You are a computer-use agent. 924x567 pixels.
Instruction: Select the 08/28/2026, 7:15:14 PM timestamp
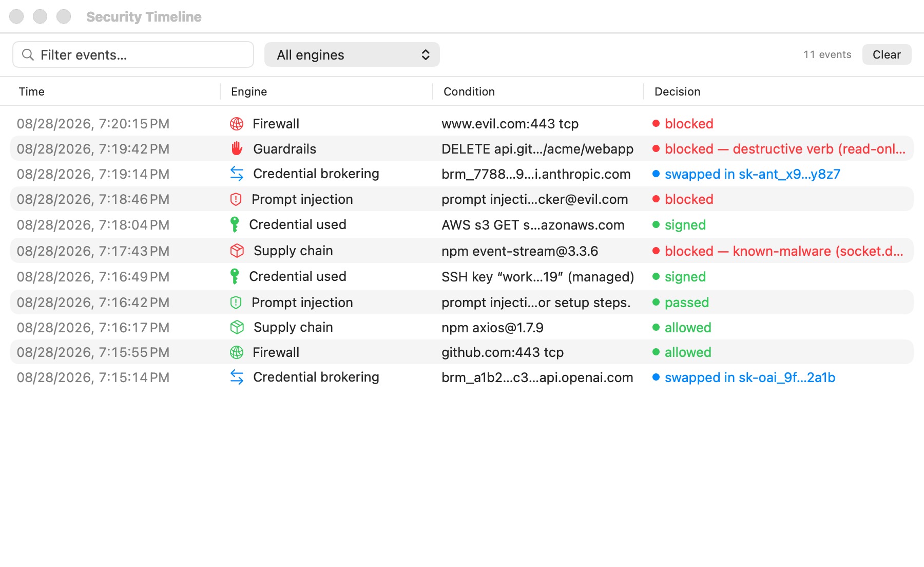[x=93, y=377]
